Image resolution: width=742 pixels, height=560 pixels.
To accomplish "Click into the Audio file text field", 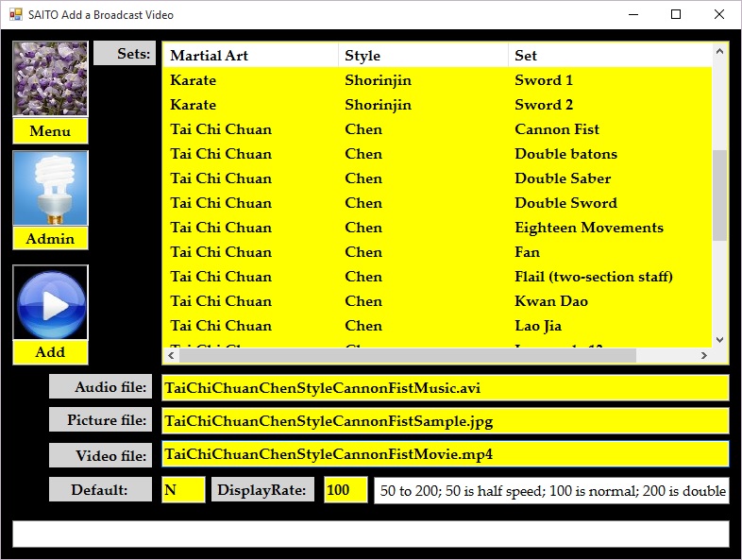I will click(445, 387).
